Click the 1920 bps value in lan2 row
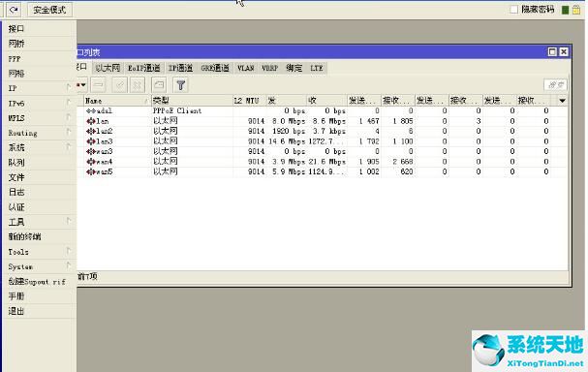The image size is (588, 372). pyautogui.click(x=289, y=131)
